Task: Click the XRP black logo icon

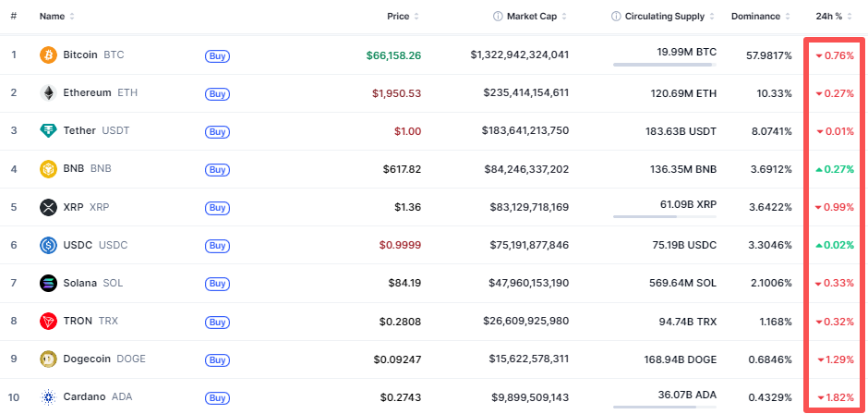Action: [x=48, y=207]
